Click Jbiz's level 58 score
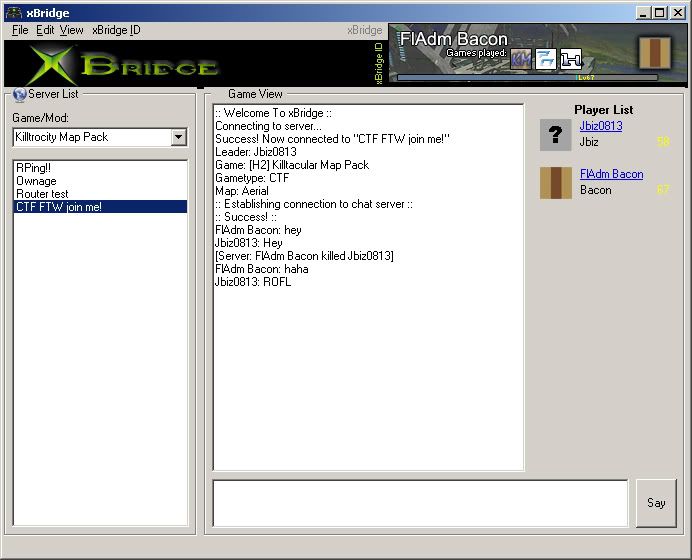 [663, 142]
